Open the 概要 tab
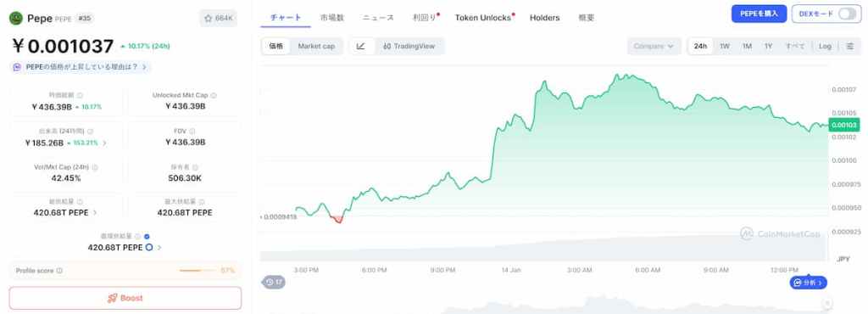 pos(586,18)
